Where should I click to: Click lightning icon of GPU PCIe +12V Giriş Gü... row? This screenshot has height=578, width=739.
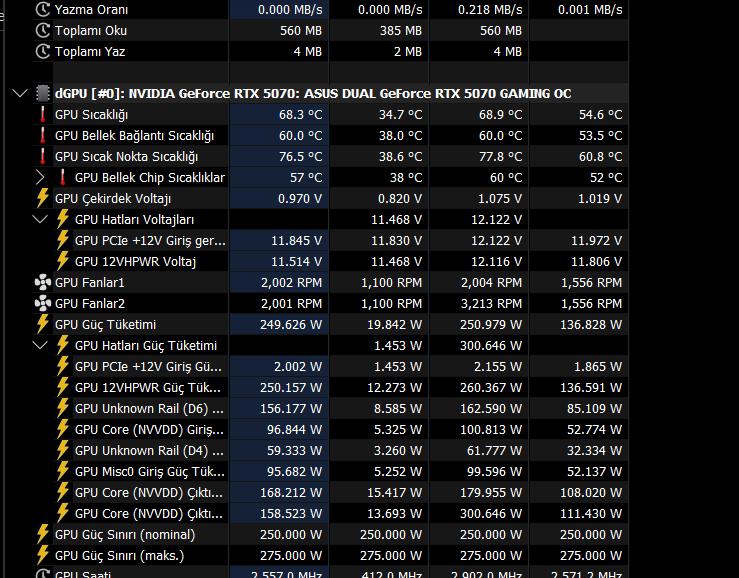[x=63, y=366]
